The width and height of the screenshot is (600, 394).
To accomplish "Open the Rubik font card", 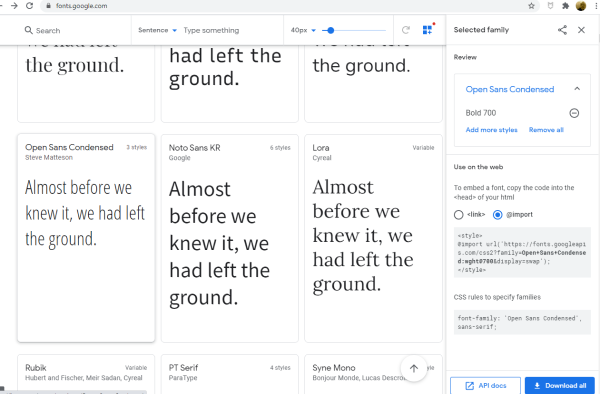I will pyautogui.click(x=86, y=374).
